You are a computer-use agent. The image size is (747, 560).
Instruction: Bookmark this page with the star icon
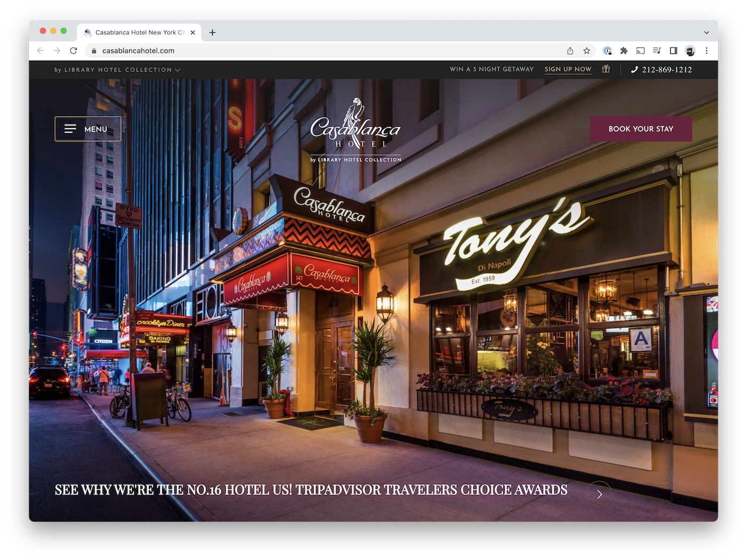tap(586, 51)
